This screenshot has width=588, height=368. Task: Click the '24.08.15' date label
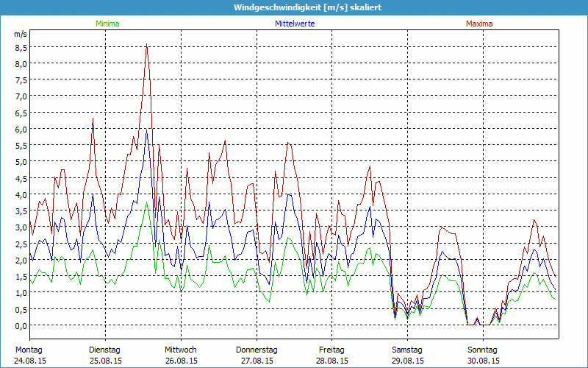tap(30, 361)
